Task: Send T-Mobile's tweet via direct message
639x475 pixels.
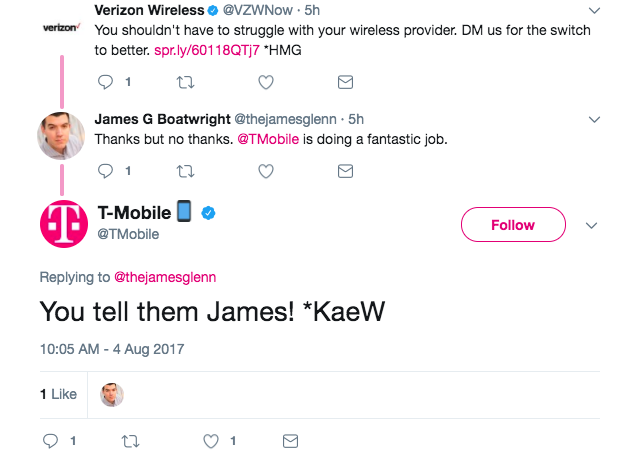Action: click(290, 441)
